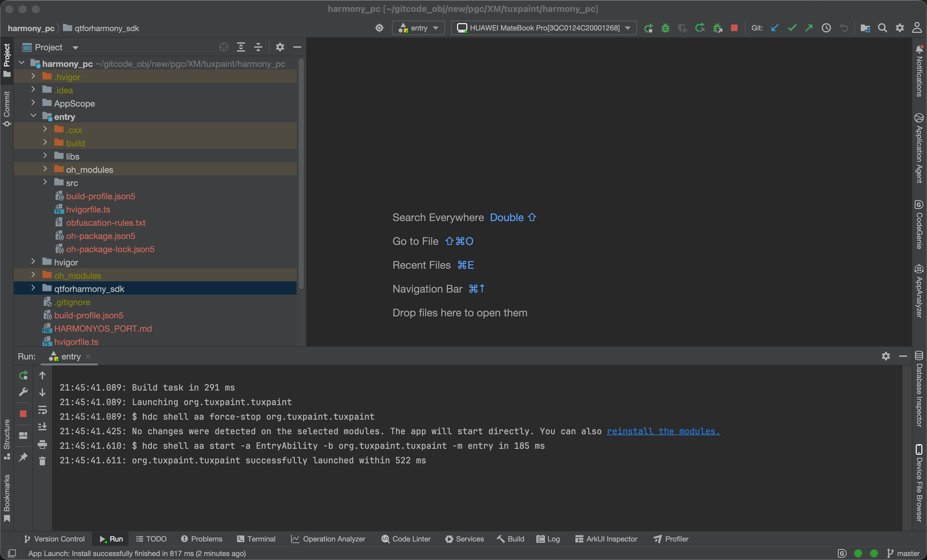Click the Git update project arrow
This screenshot has width=927, height=560.
click(775, 28)
